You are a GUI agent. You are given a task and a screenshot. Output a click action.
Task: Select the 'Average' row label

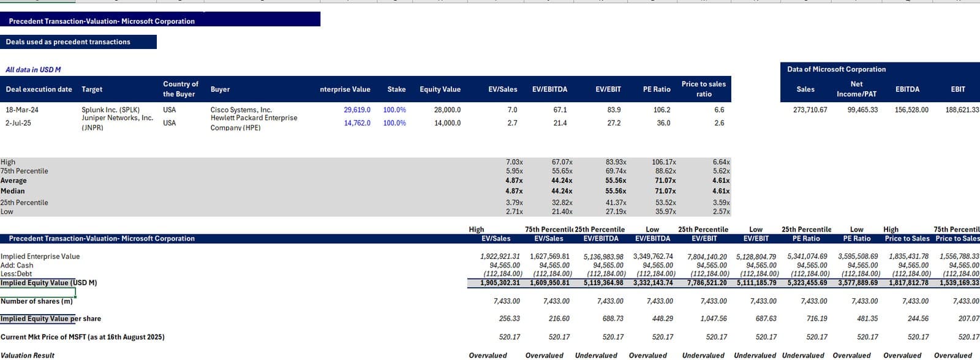tap(13, 181)
